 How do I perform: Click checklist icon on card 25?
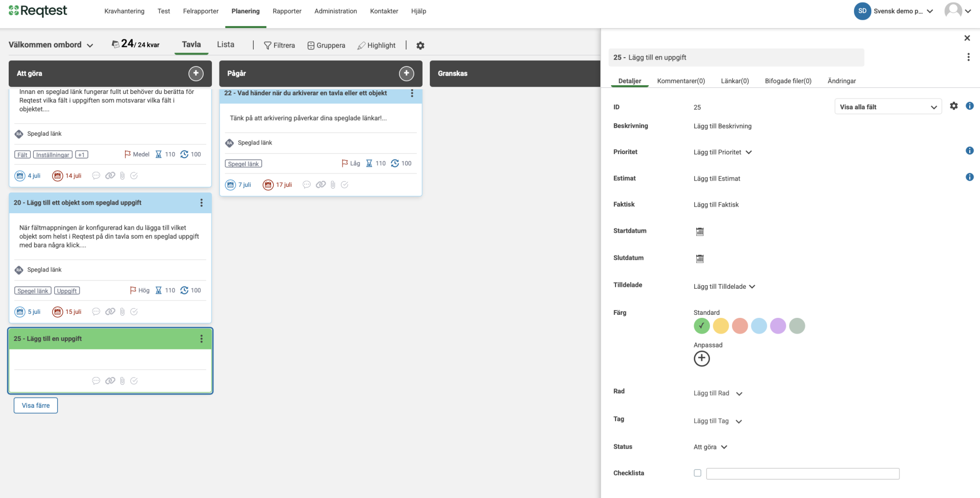(134, 381)
